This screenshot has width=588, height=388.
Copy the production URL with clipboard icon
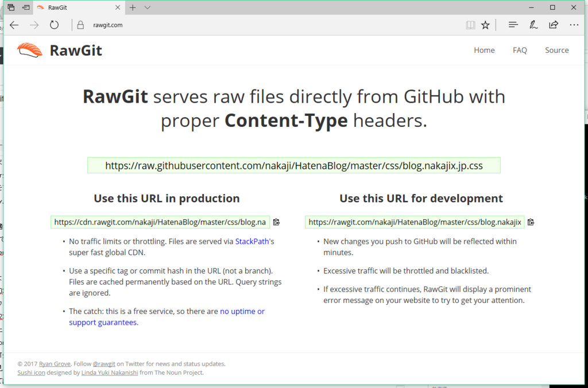pos(276,222)
